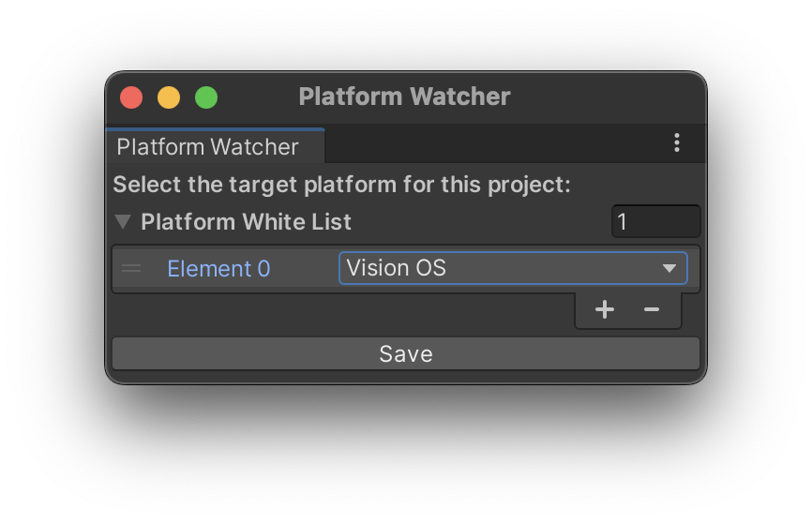Click the empty tab bar area beside the tab
Screen dimensions: 812x523
488,145
